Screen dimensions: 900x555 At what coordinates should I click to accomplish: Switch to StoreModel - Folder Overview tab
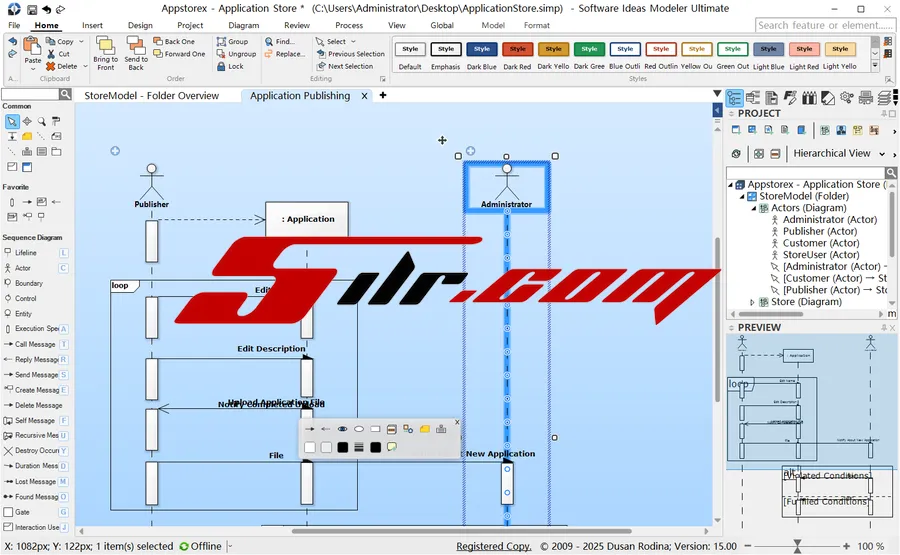pos(152,96)
